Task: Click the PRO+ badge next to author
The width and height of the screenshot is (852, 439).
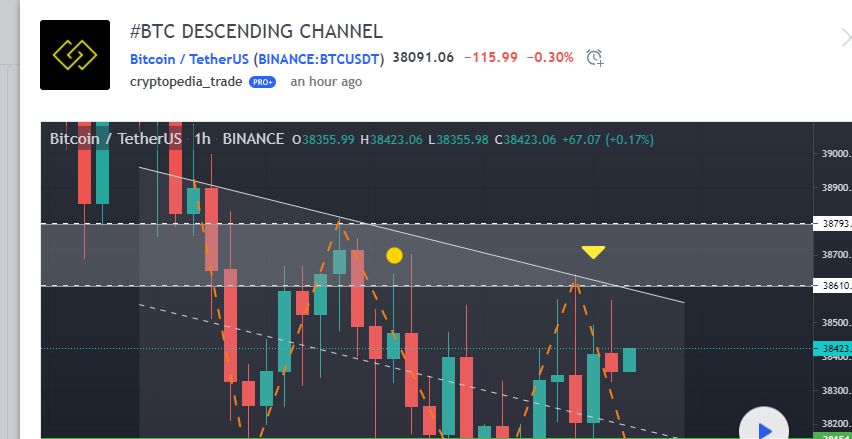Action: click(262, 82)
